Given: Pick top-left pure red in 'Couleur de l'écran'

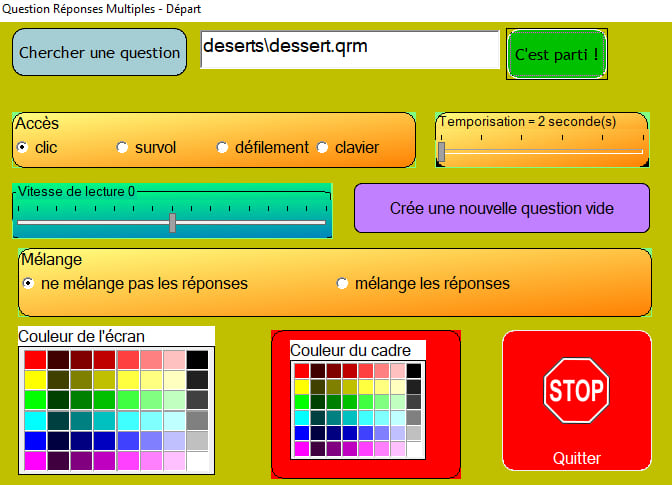Looking at the screenshot, I should pos(34,359).
